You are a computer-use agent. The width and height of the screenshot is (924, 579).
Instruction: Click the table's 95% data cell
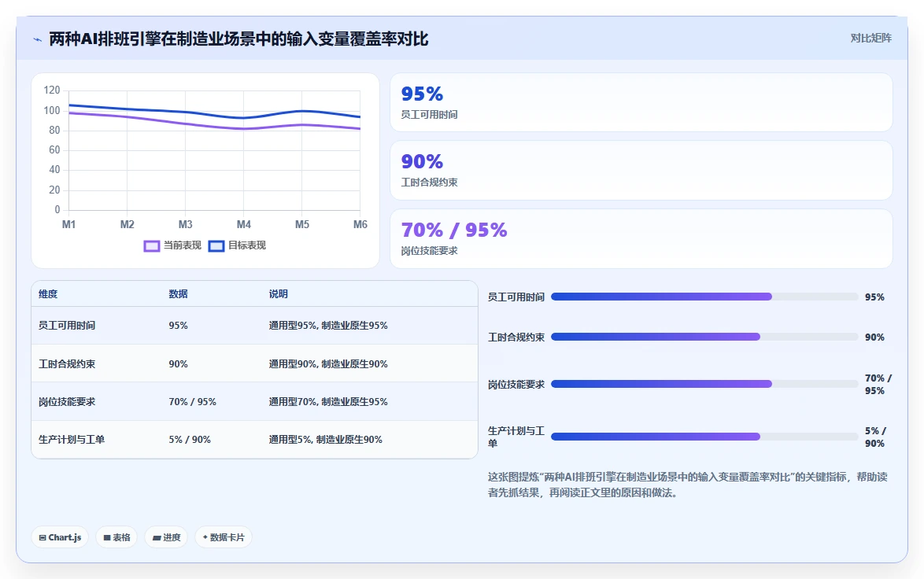tap(178, 326)
